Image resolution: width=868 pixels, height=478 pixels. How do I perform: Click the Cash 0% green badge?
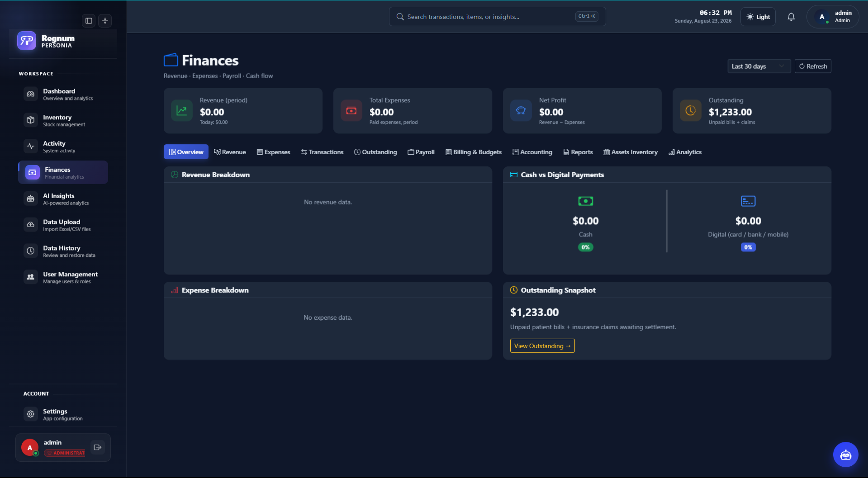[585, 247]
